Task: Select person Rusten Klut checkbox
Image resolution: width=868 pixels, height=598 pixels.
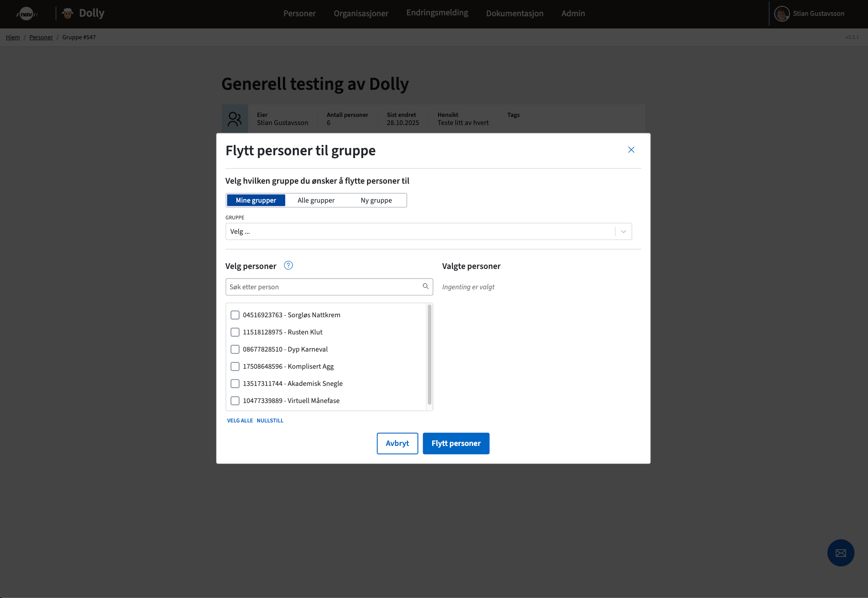Action: tap(235, 332)
